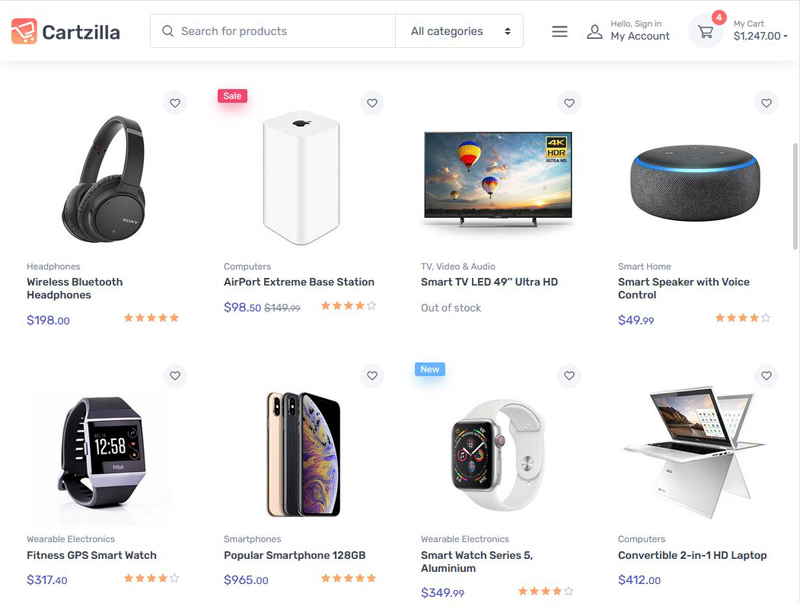Click the Sale badge on AirPort

(232, 96)
